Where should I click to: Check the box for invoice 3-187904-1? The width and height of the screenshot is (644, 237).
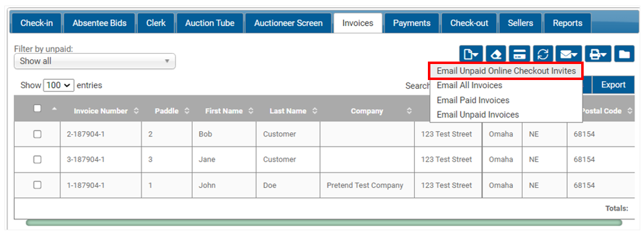click(x=38, y=159)
